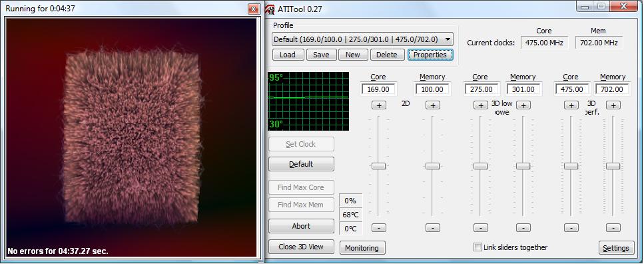644x264 pixels.
Task: Decrease 3D perf. Memory minus button
Action: (x=613, y=227)
